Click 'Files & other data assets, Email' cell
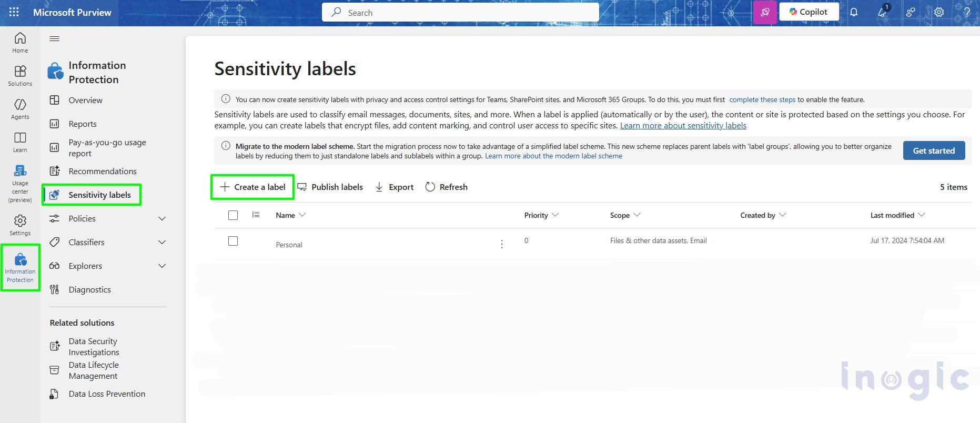 (x=658, y=240)
